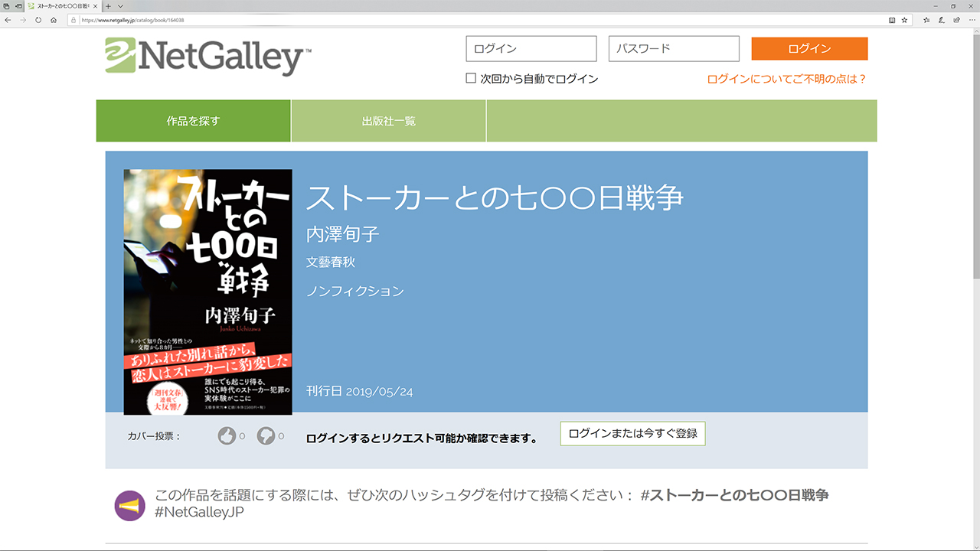The height and width of the screenshot is (551, 980).
Task: Open the favorites hub
Action: (x=926, y=20)
